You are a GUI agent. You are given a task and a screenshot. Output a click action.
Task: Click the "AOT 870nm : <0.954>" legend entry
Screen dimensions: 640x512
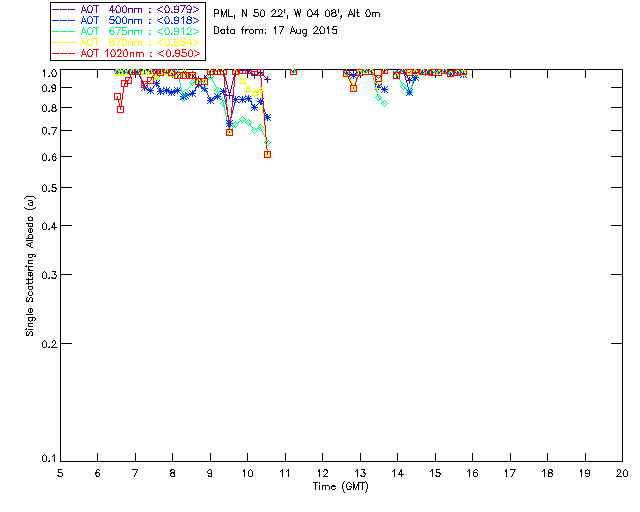click(127, 42)
